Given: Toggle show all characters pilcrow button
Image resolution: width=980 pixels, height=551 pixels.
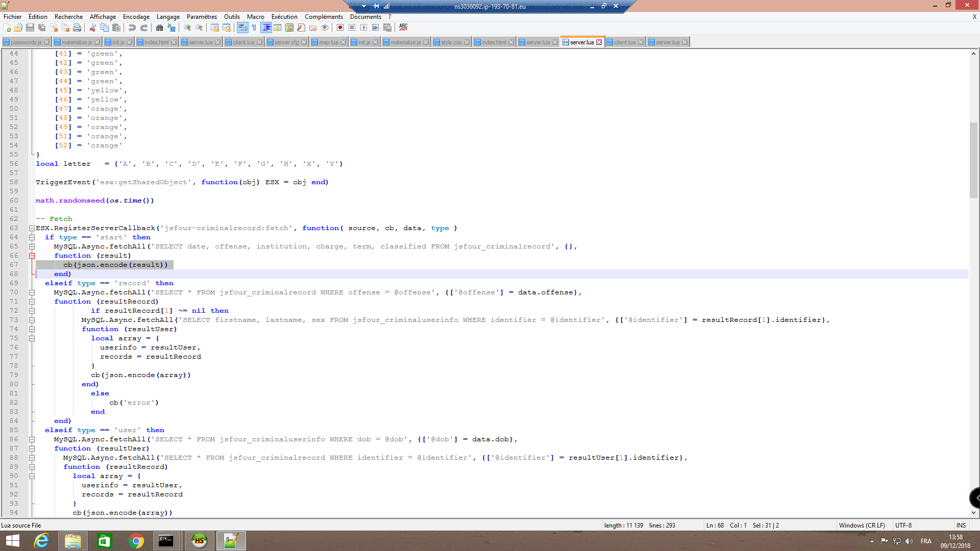Looking at the screenshot, I should pyautogui.click(x=254, y=28).
